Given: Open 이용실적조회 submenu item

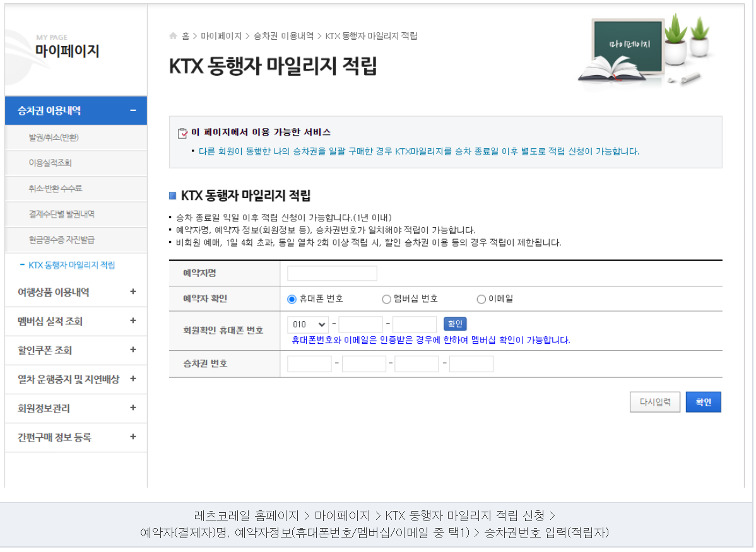Looking at the screenshot, I should [x=50, y=163].
